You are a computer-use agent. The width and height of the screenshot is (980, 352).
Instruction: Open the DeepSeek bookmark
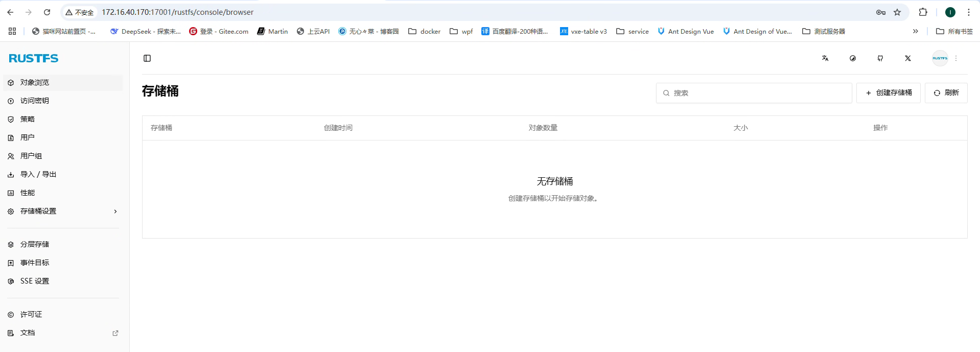146,31
